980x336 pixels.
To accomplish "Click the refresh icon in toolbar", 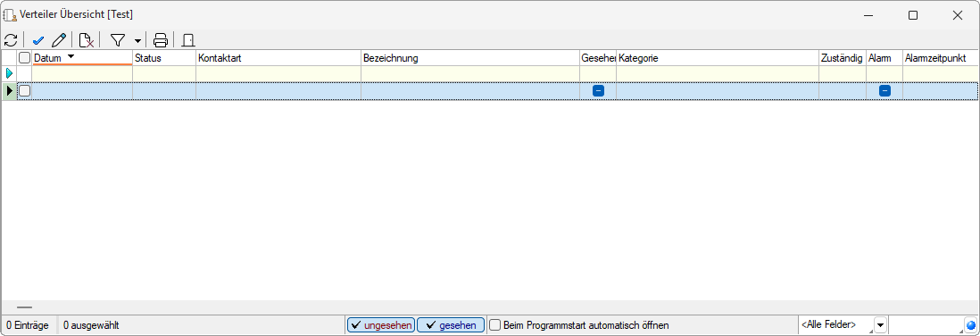I will [x=11, y=41].
